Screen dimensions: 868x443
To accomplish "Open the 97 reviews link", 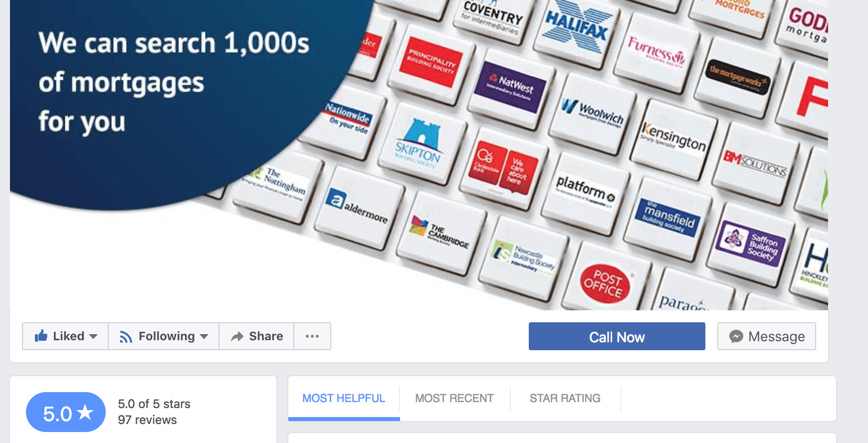I will (147, 420).
